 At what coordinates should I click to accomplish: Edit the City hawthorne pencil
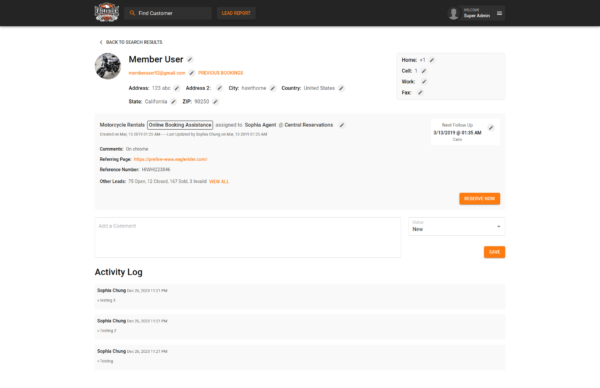[272, 88]
